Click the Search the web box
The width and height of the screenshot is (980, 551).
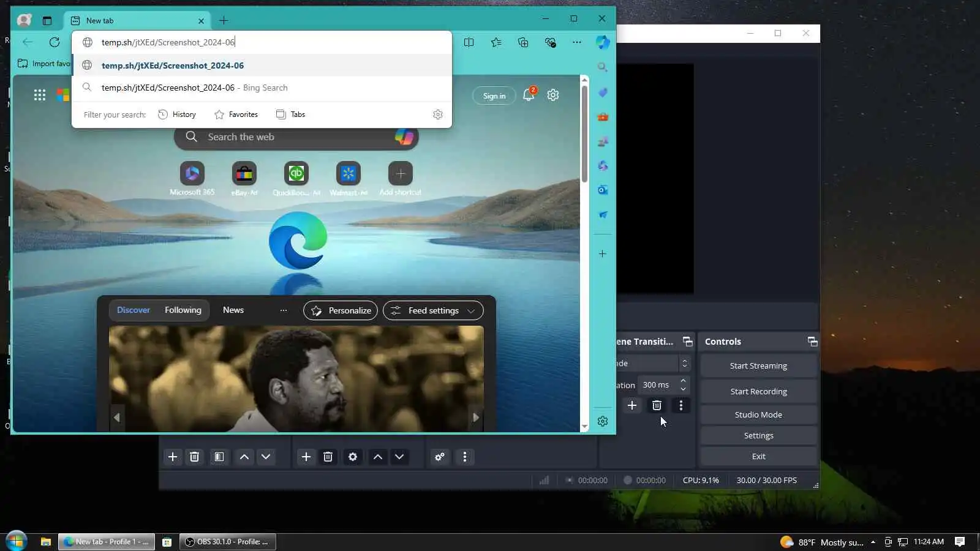pyautogui.click(x=296, y=137)
